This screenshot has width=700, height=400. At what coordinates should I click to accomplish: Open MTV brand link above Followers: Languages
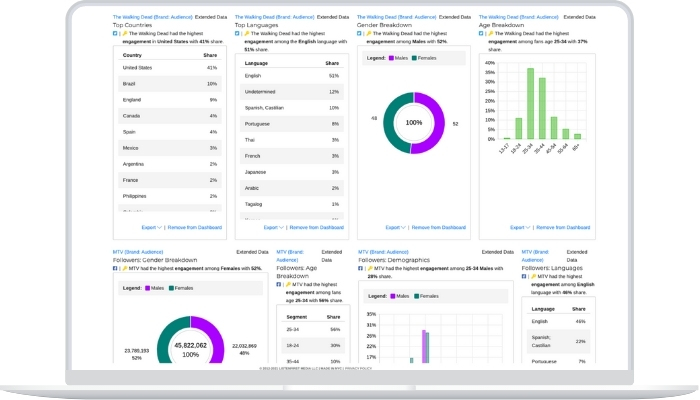click(x=535, y=256)
